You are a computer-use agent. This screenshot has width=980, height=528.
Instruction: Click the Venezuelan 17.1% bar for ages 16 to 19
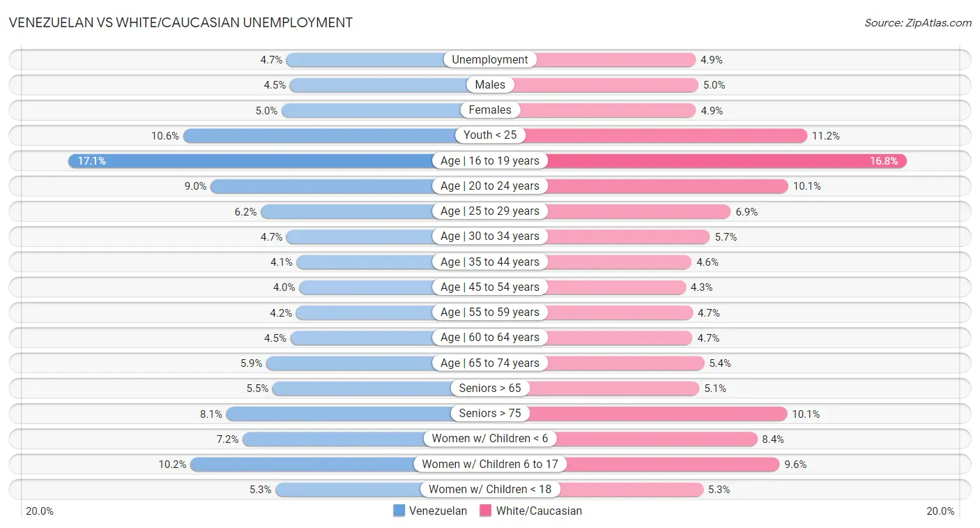[251, 161]
